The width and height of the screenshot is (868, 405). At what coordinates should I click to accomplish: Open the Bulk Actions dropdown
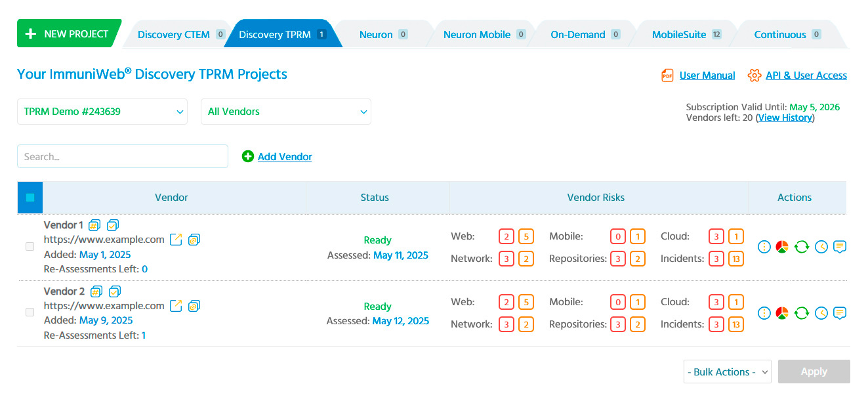click(x=727, y=372)
